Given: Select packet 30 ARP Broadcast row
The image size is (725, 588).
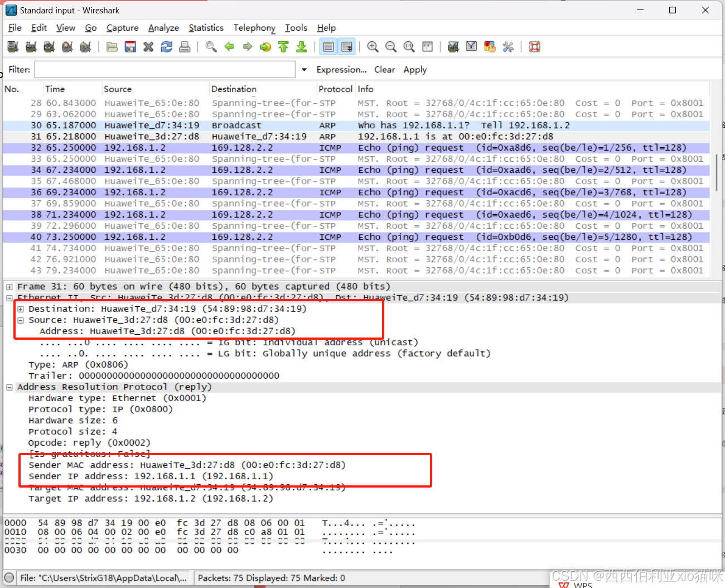Looking at the screenshot, I should point(356,126).
